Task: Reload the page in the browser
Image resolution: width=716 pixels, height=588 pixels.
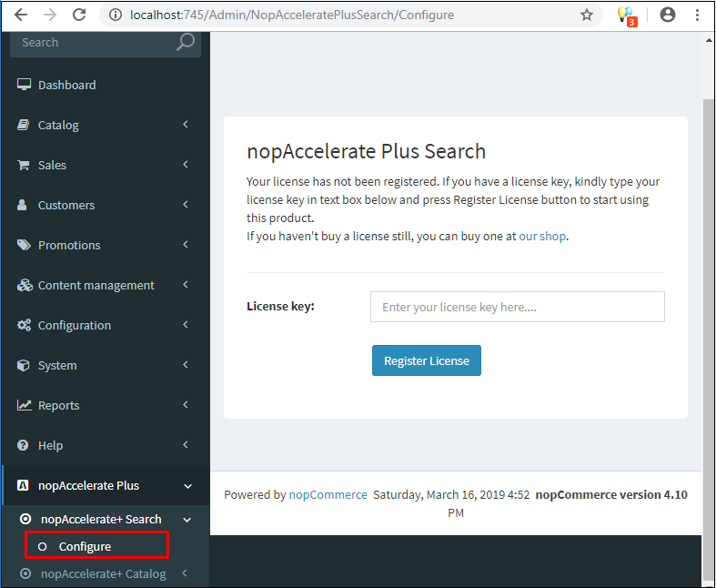Action: click(x=79, y=15)
